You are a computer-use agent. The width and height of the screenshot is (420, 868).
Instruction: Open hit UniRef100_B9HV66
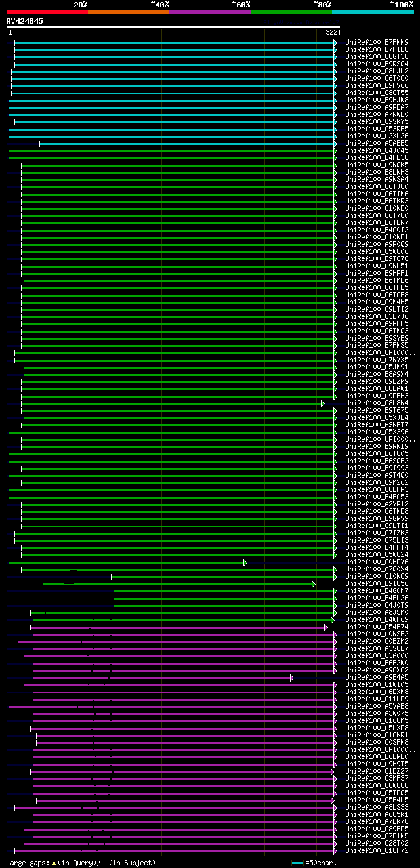point(377,86)
